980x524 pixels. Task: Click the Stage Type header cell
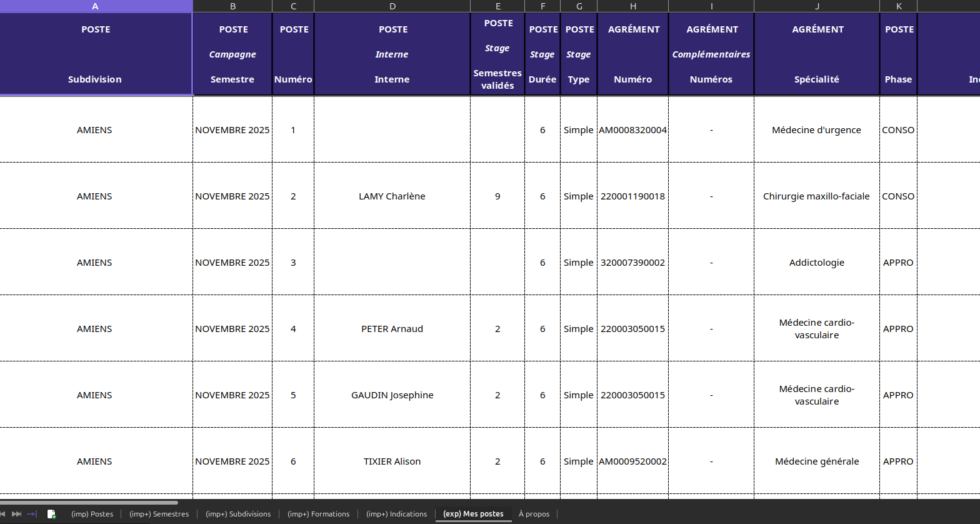point(579,54)
